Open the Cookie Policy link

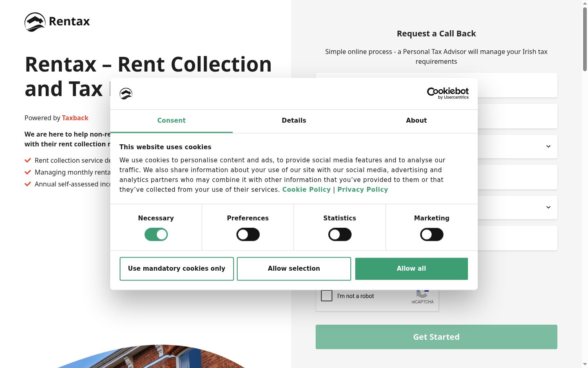(x=306, y=189)
